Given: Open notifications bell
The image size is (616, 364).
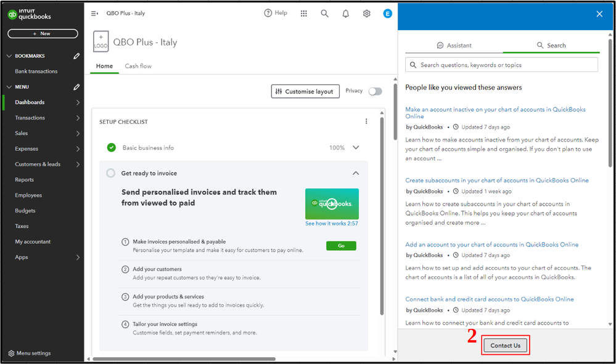Looking at the screenshot, I should point(346,14).
